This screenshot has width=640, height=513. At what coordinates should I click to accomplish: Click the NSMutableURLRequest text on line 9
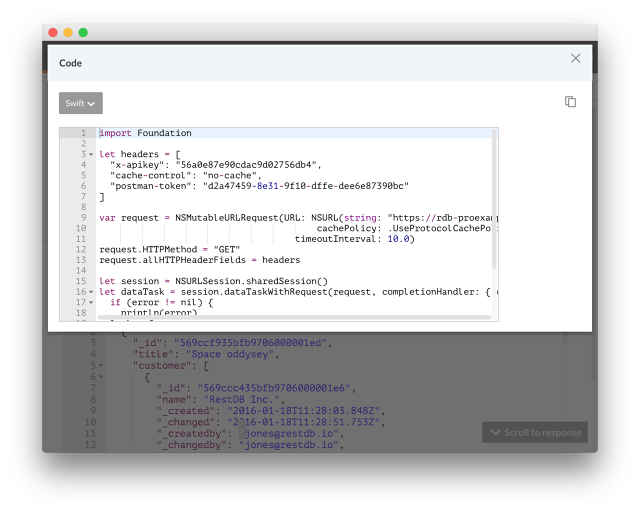click(227, 218)
